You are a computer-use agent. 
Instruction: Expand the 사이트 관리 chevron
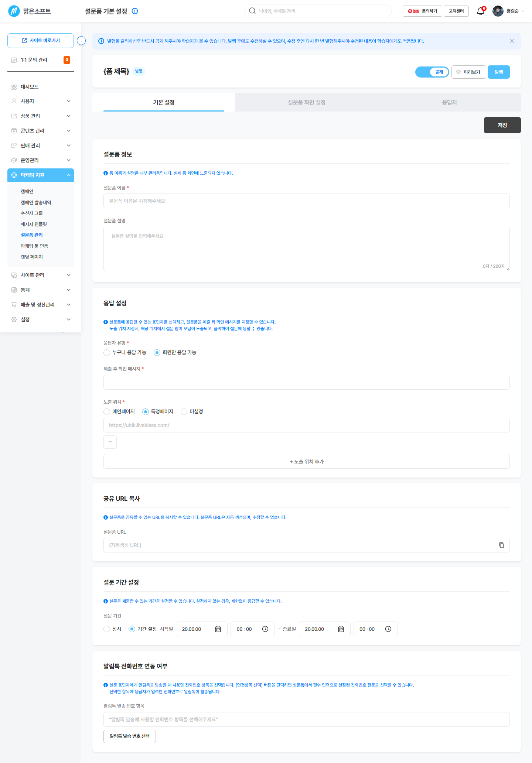tap(69, 275)
